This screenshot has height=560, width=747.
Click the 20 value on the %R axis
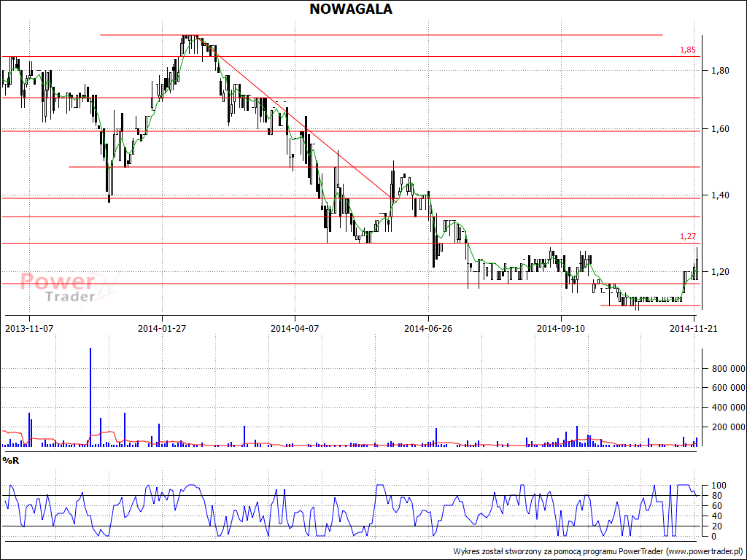tap(716, 526)
